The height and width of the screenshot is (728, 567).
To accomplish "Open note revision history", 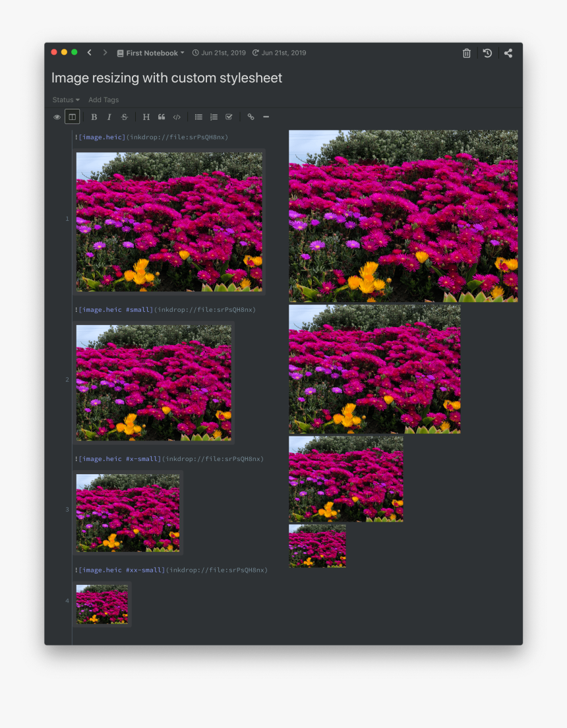I will [x=487, y=53].
